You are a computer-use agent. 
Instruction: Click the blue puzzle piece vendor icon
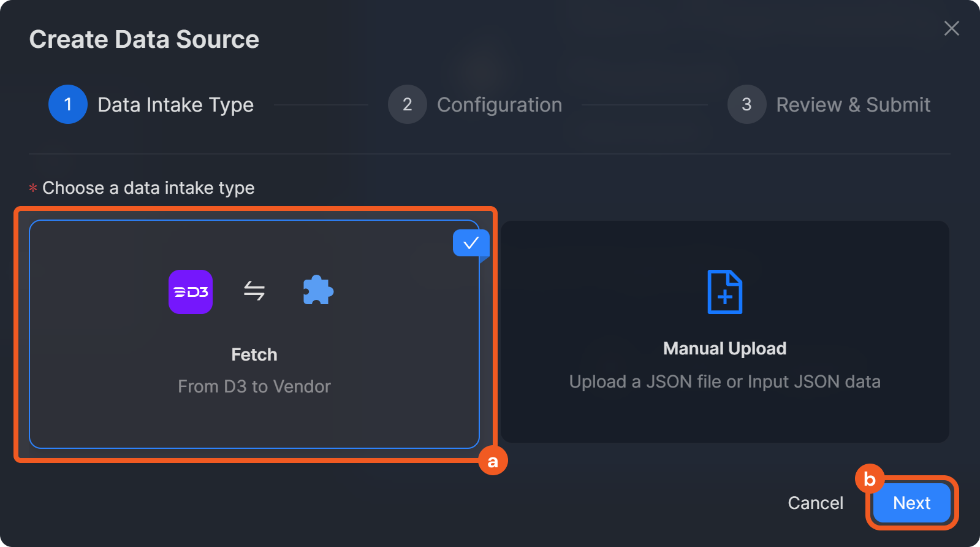point(318,290)
